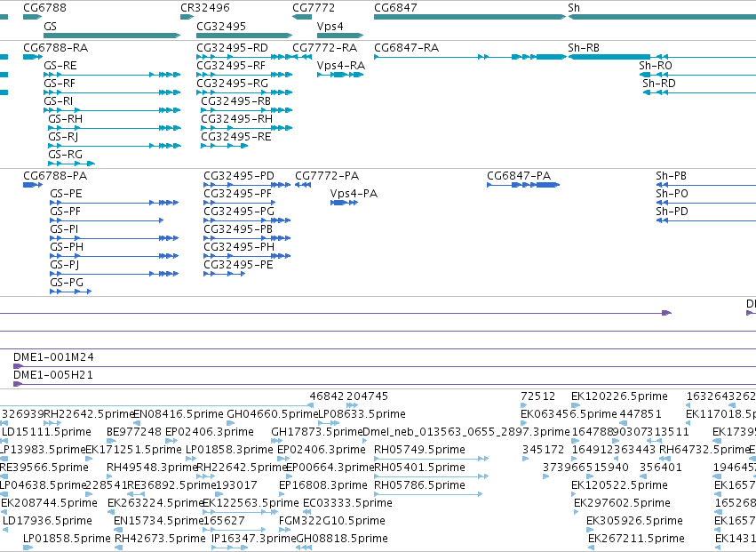The width and height of the screenshot is (756, 552).
Task: Open the EK120226.5prime EST label
Action: [x=619, y=396]
